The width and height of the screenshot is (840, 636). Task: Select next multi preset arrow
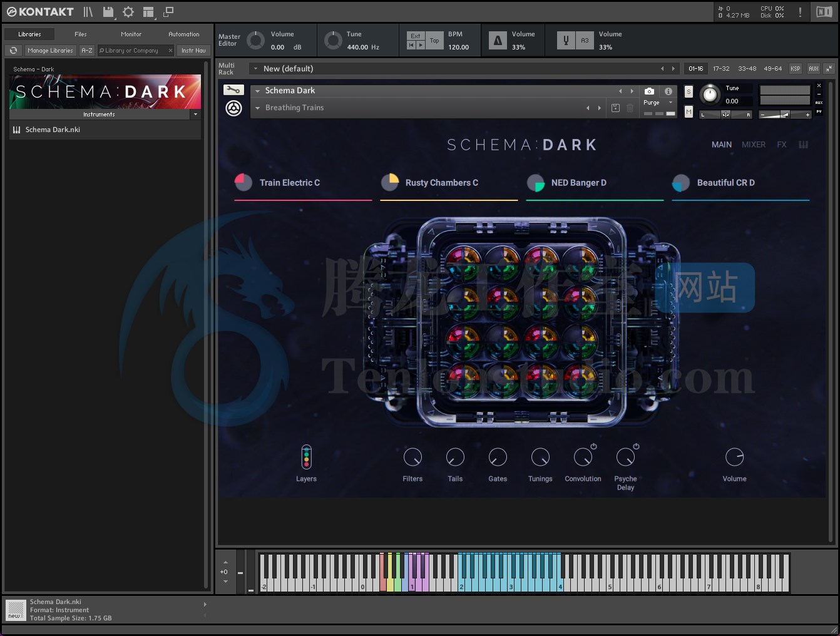pos(673,69)
